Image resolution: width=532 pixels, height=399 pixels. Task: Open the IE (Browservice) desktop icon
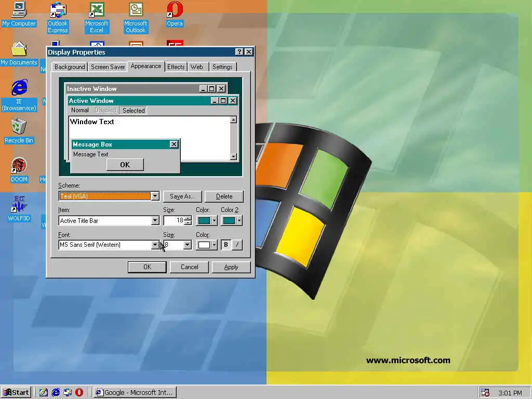click(x=19, y=96)
